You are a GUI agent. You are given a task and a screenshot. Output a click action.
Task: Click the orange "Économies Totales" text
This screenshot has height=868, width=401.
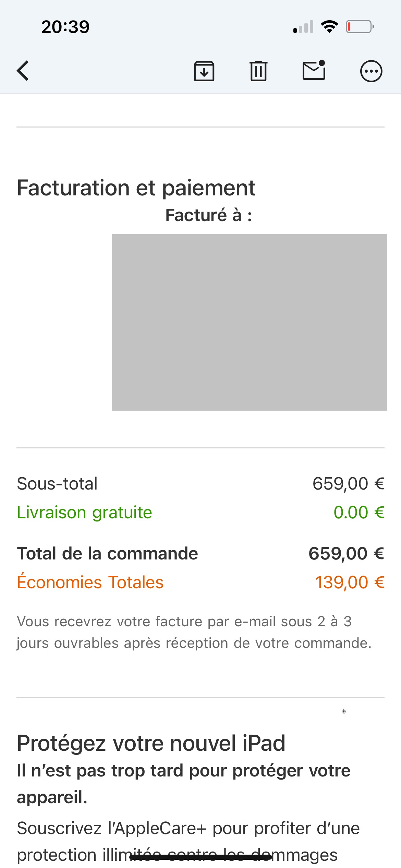click(x=90, y=582)
